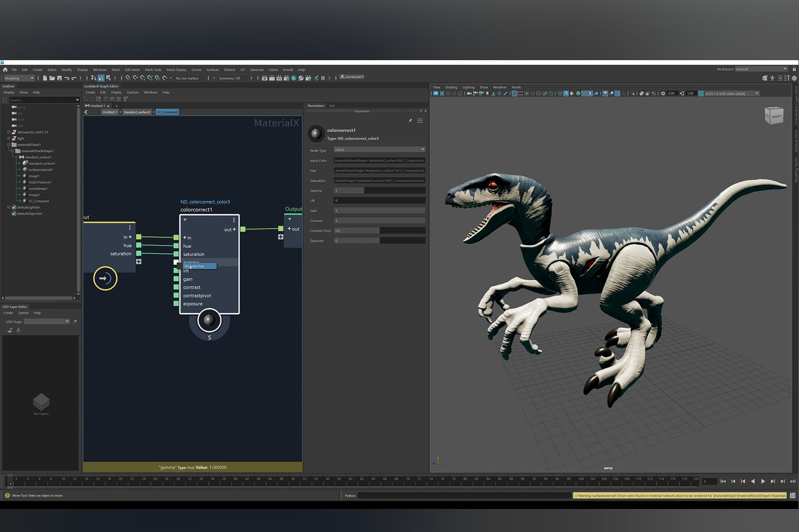Toggle the viewport grid display icon
The width and height of the screenshot is (799, 532).
tap(514, 93)
